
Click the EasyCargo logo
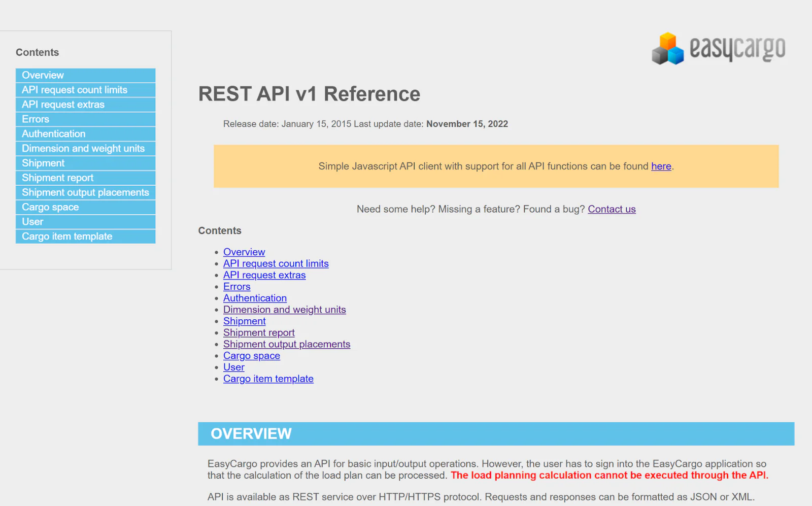[718, 49]
